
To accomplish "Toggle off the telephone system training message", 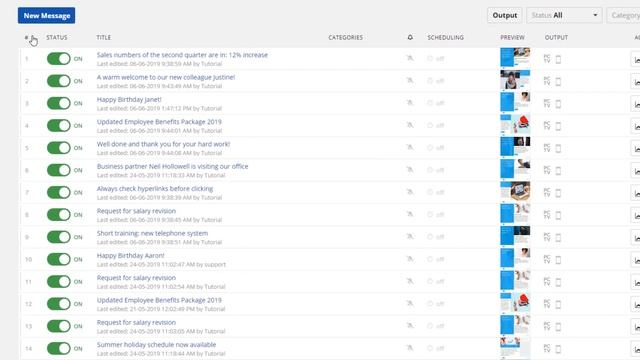I will point(59,237).
